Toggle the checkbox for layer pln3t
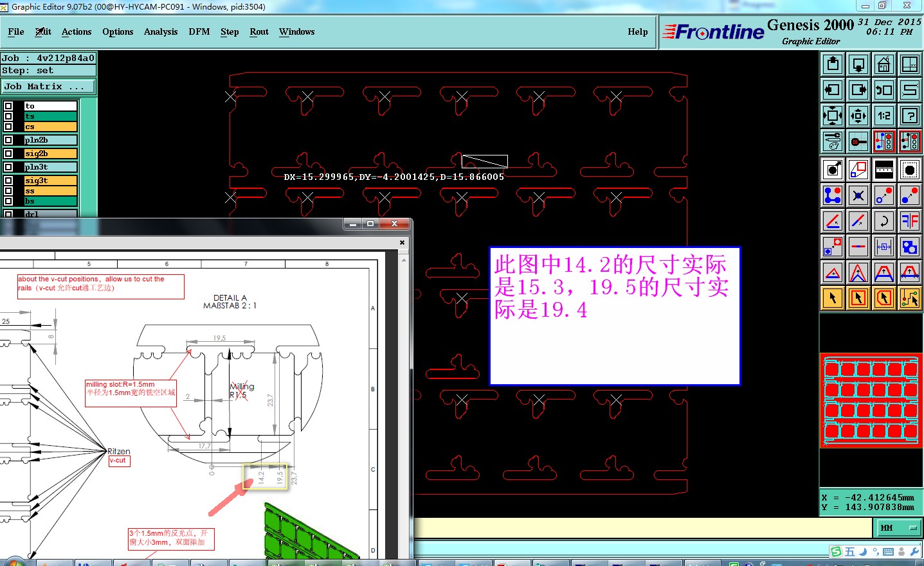This screenshot has width=924, height=566. coord(8,167)
